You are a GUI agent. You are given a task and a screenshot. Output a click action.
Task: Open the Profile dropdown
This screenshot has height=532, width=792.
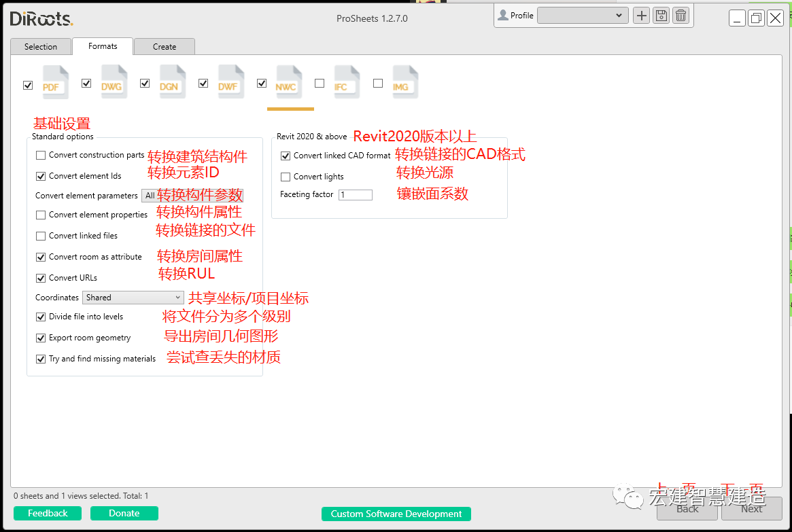pos(583,16)
